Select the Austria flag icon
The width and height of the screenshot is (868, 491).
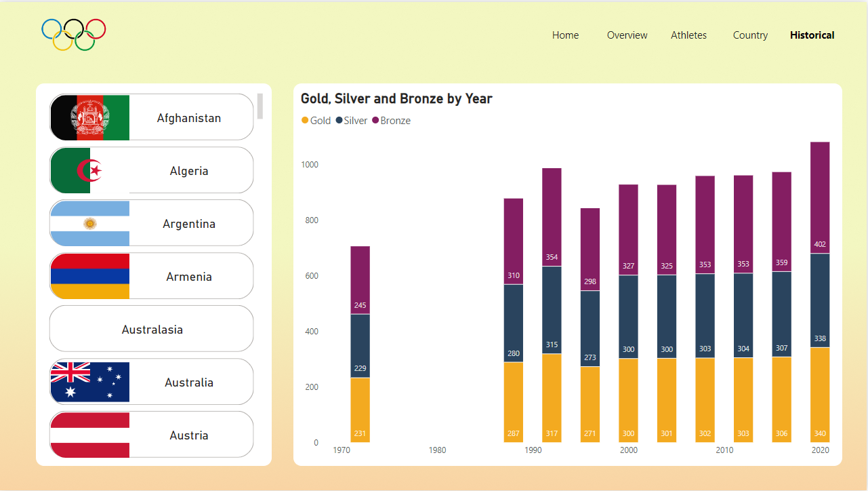pyautogui.click(x=90, y=435)
